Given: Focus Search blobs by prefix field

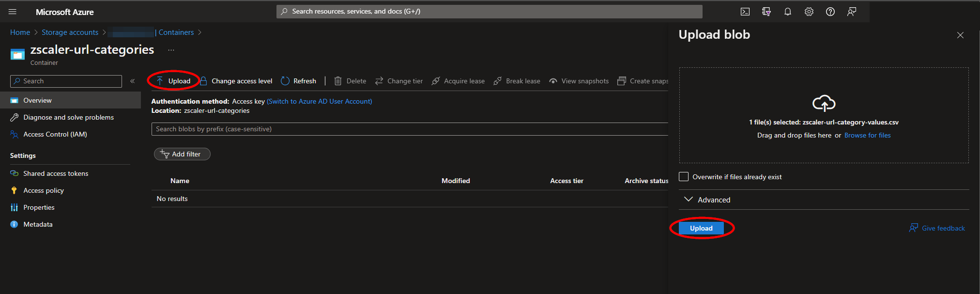Looking at the screenshot, I should pyautogui.click(x=410, y=129).
